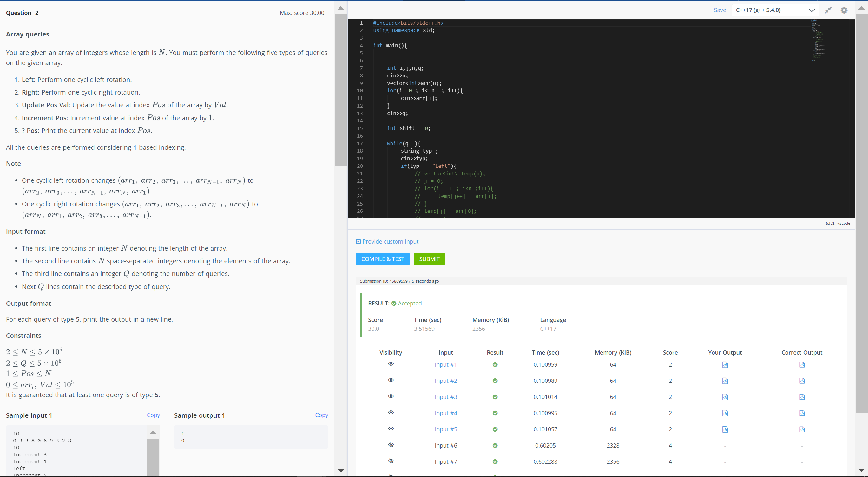The height and width of the screenshot is (477, 868).
Task: Copy Sample output 1
Action: pyautogui.click(x=321, y=415)
